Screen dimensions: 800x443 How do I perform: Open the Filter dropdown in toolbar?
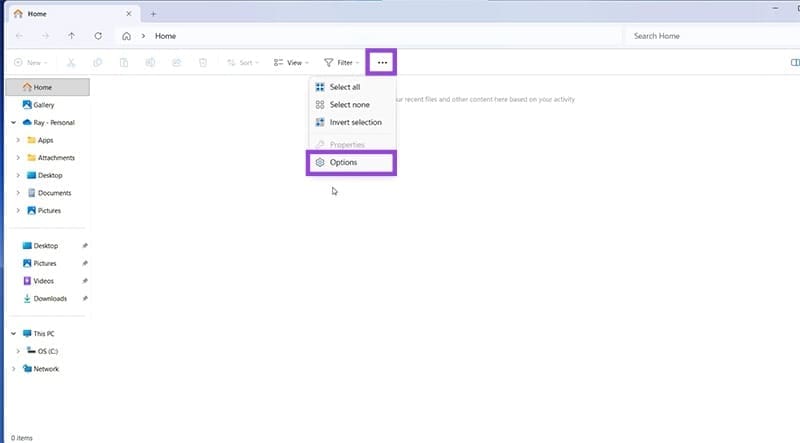tap(342, 62)
